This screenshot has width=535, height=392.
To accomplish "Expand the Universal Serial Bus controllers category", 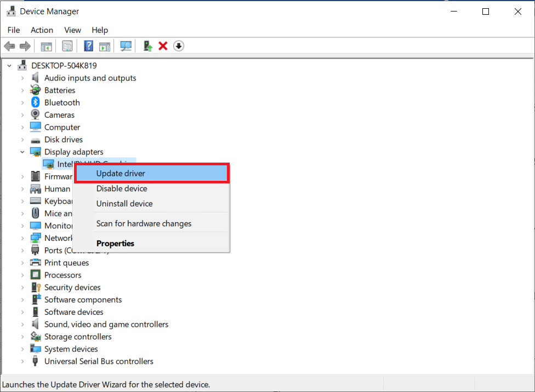I will 22,361.
